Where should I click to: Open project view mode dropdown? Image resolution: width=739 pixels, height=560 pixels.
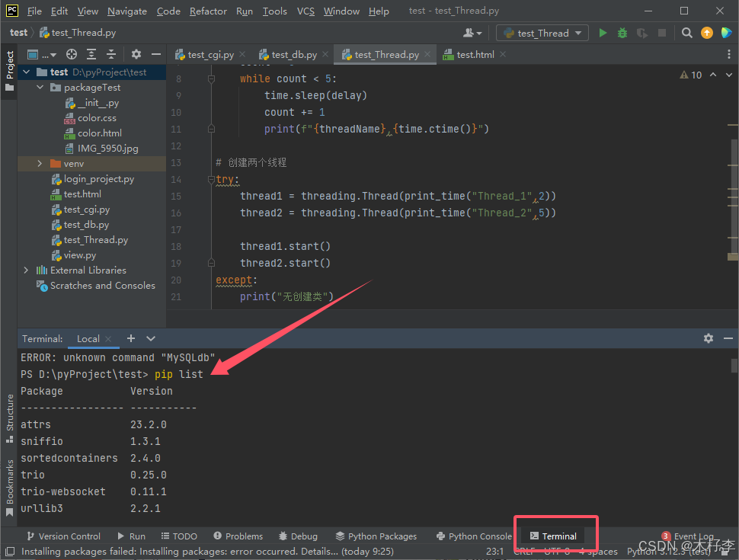pos(41,55)
